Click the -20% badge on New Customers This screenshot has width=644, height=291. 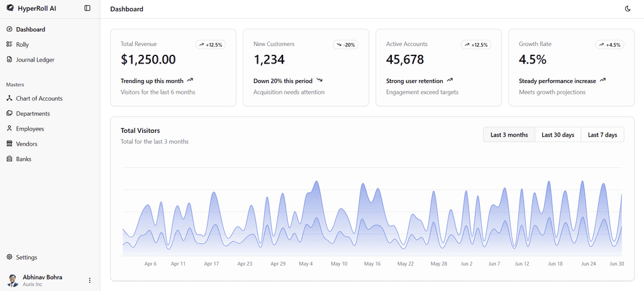coord(345,45)
